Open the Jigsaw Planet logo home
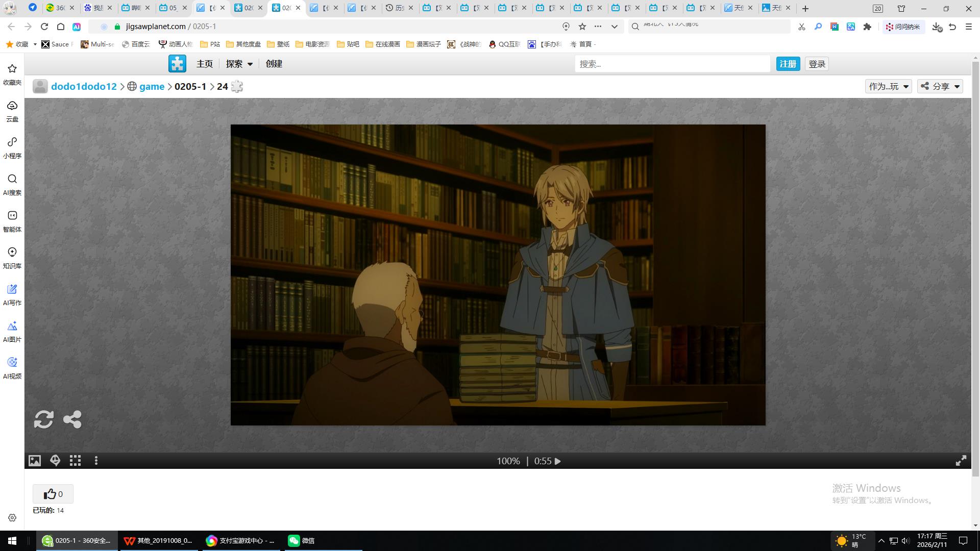 pos(177,64)
